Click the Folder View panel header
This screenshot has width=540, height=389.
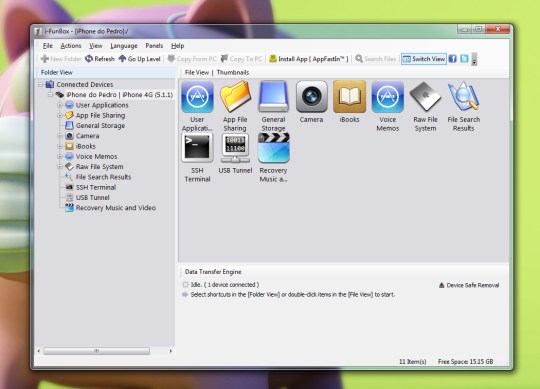105,72
